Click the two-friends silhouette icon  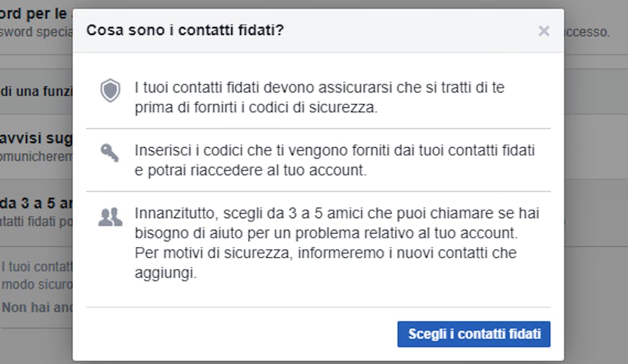110,217
